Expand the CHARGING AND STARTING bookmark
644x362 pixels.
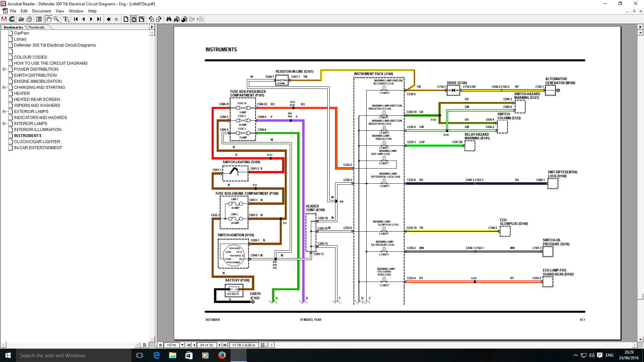tap(4, 87)
